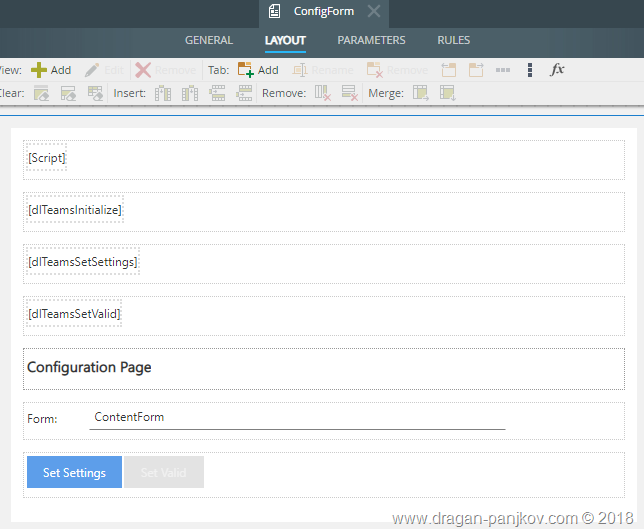Open the fx expression editor icon
This screenshot has width=644, height=529.
(x=558, y=70)
